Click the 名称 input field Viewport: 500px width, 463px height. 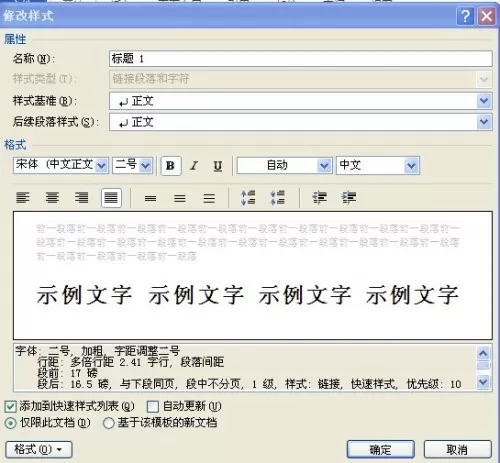pyautogui.click(x=301, y=59)
